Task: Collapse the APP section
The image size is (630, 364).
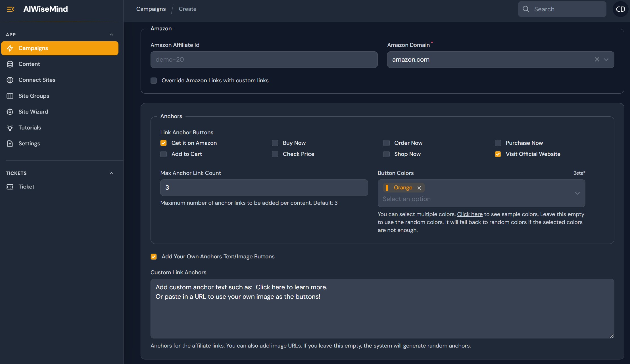Action: click(x=111, y=34)
